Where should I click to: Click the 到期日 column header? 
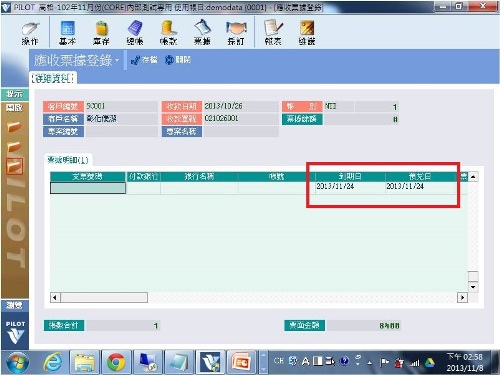[350, 177]
